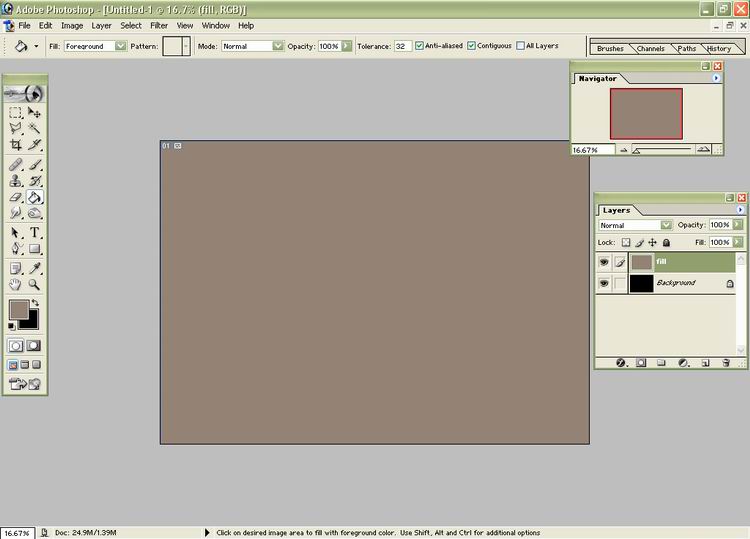Click the Layers opacity arrow button
Screen dimensions: 750x539
pyautogui.click(x=739, y=225)
